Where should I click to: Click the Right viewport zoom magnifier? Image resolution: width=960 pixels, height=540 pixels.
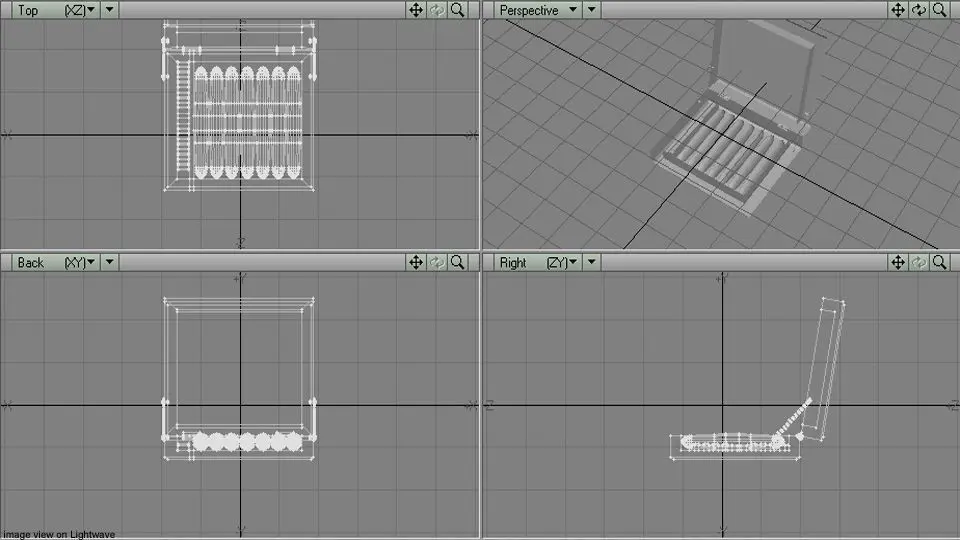pos(939,262)
